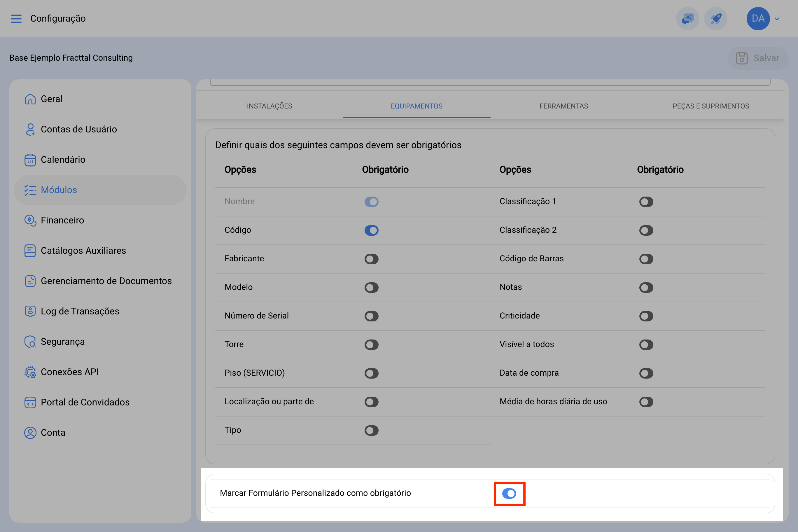Switch to Ferramentas tab
798x532 pixels.
tap(563, 106)
